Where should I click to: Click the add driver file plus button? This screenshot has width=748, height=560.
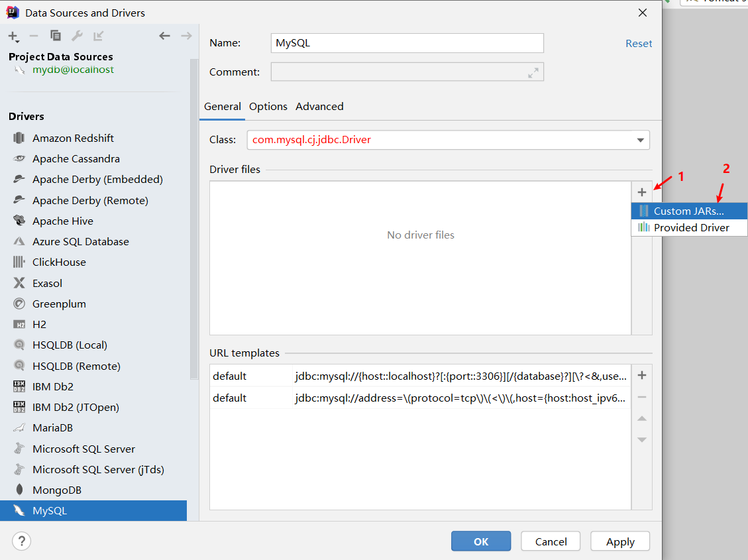click(641, 192)
